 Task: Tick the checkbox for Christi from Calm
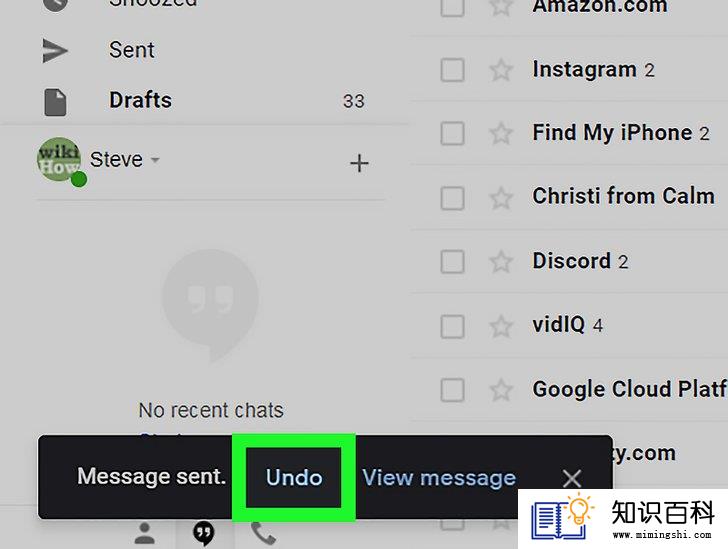coord(452,198)
